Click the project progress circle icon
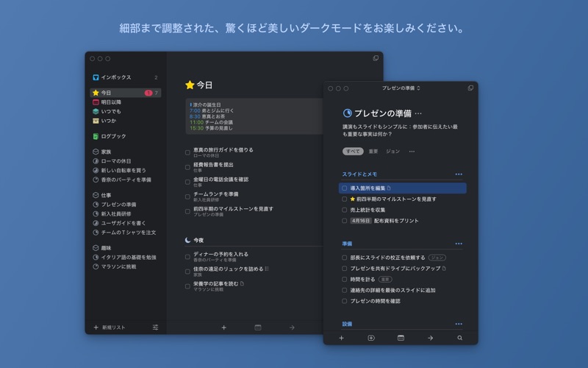 (347, 113)
